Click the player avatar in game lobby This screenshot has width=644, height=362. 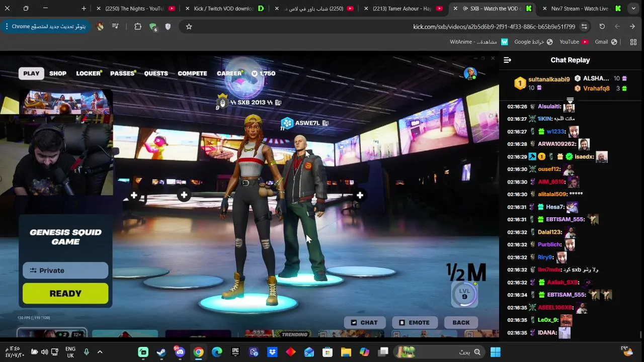tap(470, 74)
